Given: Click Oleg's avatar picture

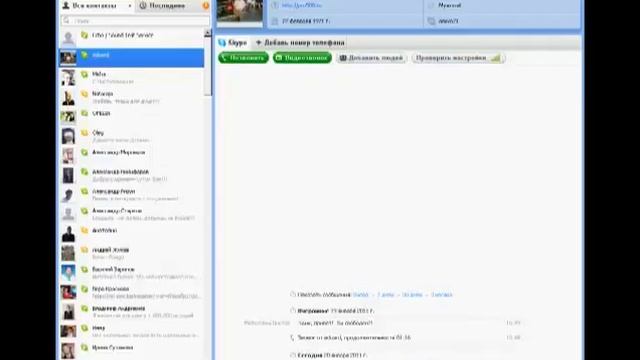Looking at the screenshot, I should [x=68, y=136].
